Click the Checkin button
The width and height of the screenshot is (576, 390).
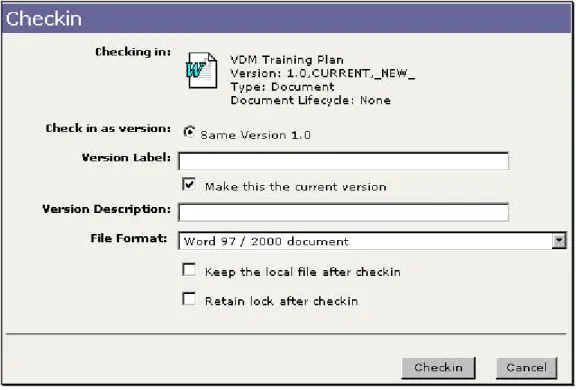[x=438, y=368]
